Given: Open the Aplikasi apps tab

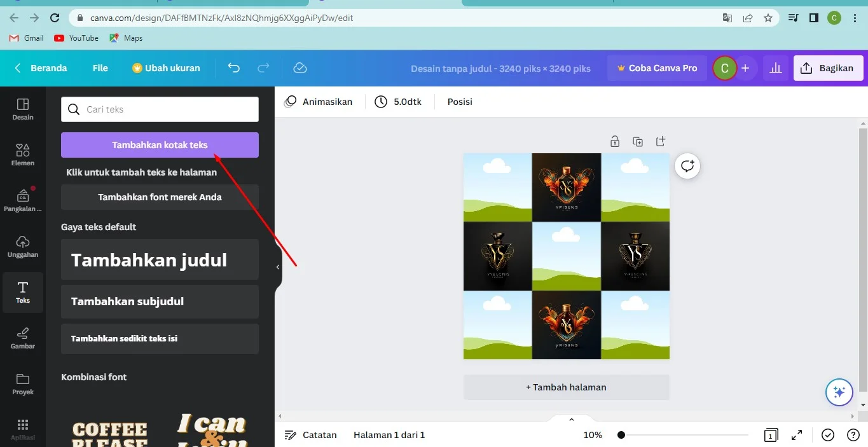Looking at the screenshot, I should click(23, 429).
